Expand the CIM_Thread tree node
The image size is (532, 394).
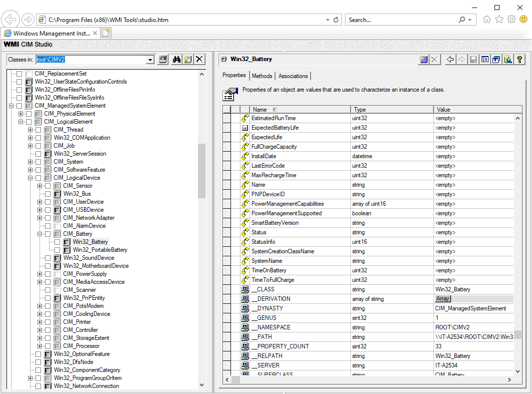(30, 130)
